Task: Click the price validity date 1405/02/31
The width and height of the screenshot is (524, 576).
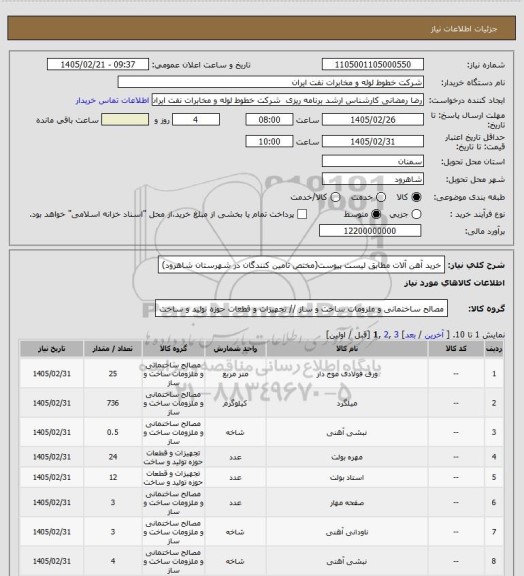Action: coord(373,141)
